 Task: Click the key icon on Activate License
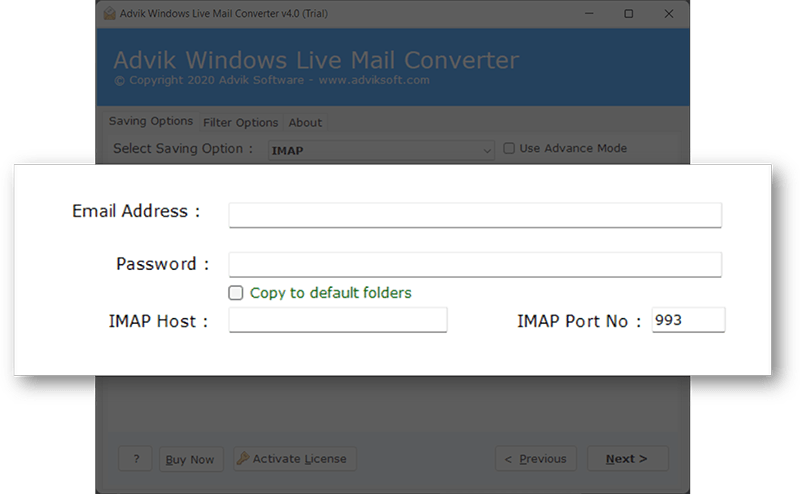coord(243,458)
